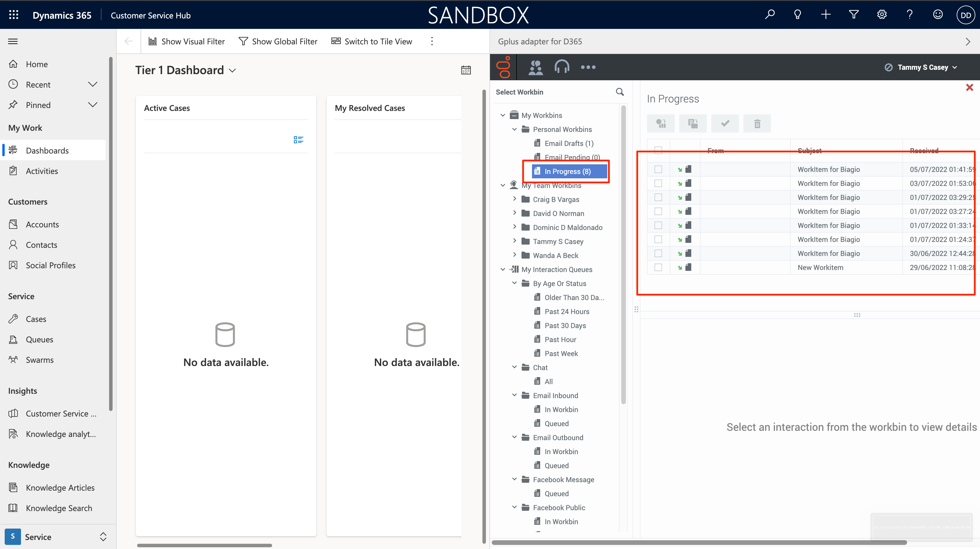
Task: Click Show Visual Filter
Action: pos(187,41)
